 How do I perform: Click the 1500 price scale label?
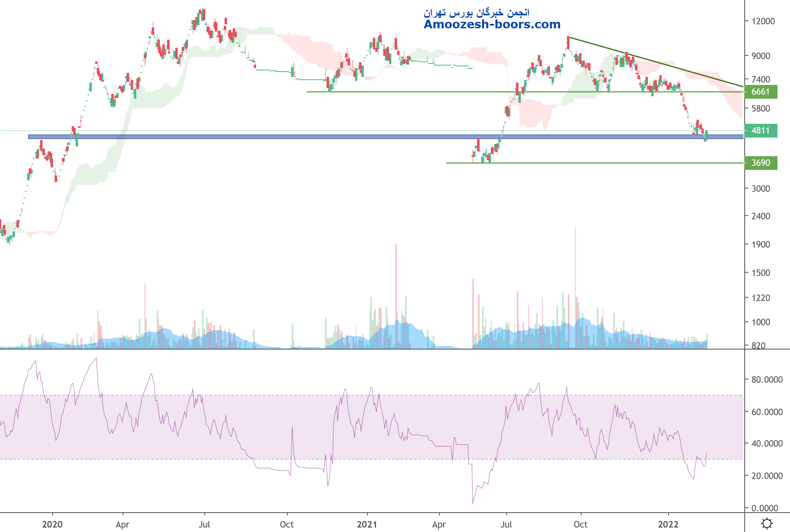760,273
